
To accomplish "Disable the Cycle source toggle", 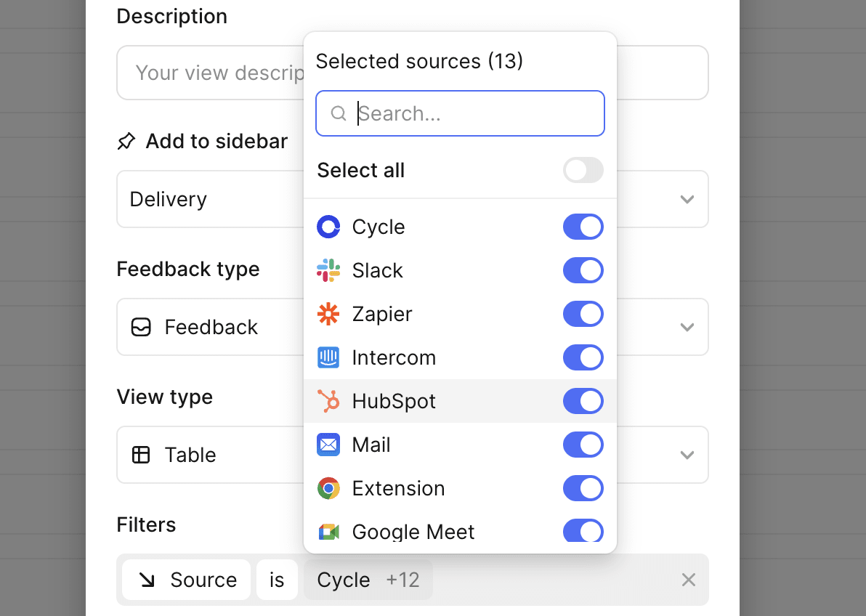I will coord(583,227).
